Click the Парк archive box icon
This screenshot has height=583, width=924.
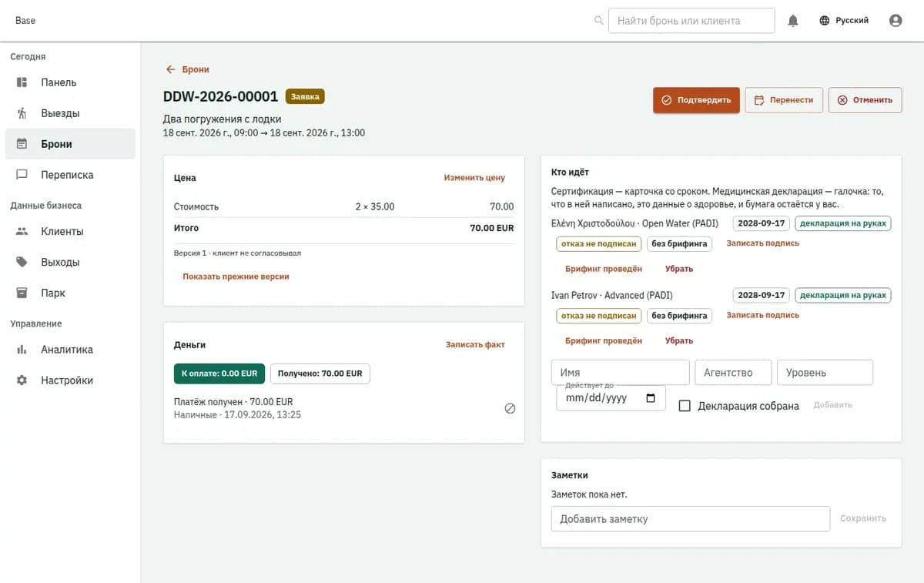click(x=22, y=293)
